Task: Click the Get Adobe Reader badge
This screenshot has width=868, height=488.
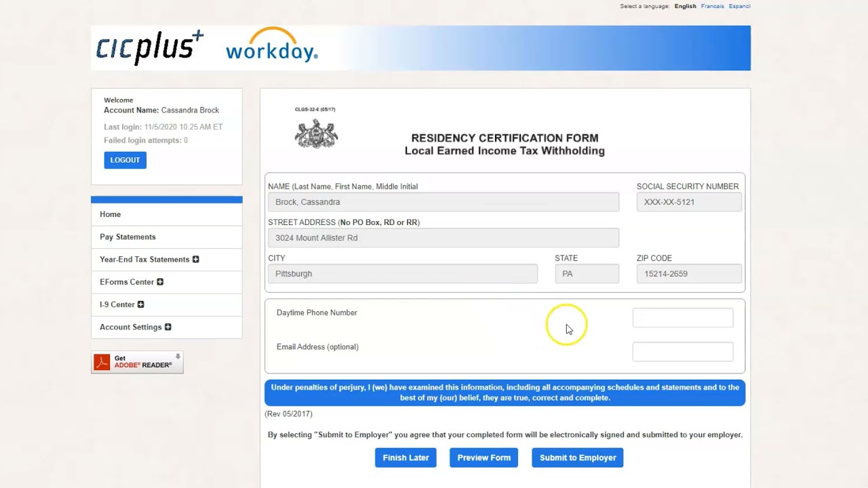Action: click(138, 362)
